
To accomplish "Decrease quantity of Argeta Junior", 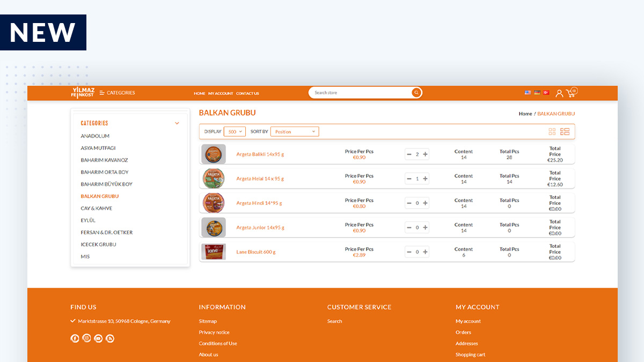I will click(409, 227).
